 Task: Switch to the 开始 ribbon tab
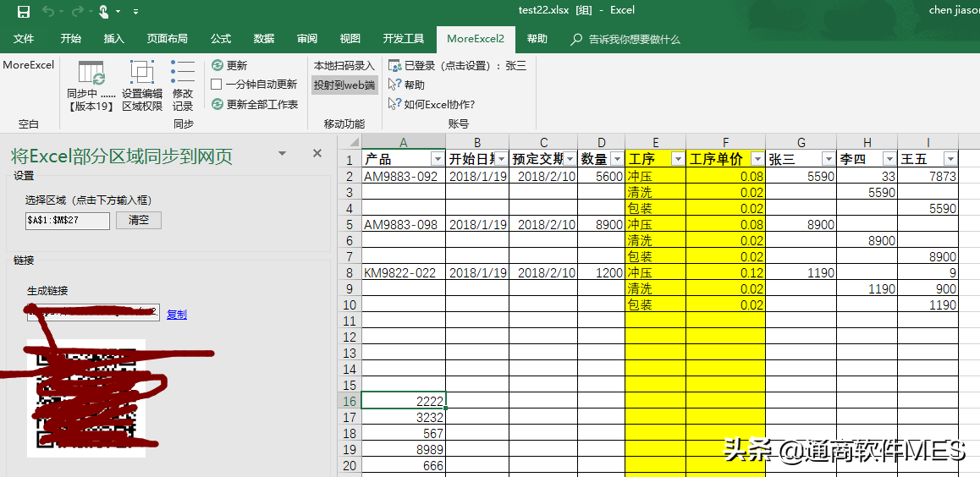pyautogui.click(x=70, y=39)
